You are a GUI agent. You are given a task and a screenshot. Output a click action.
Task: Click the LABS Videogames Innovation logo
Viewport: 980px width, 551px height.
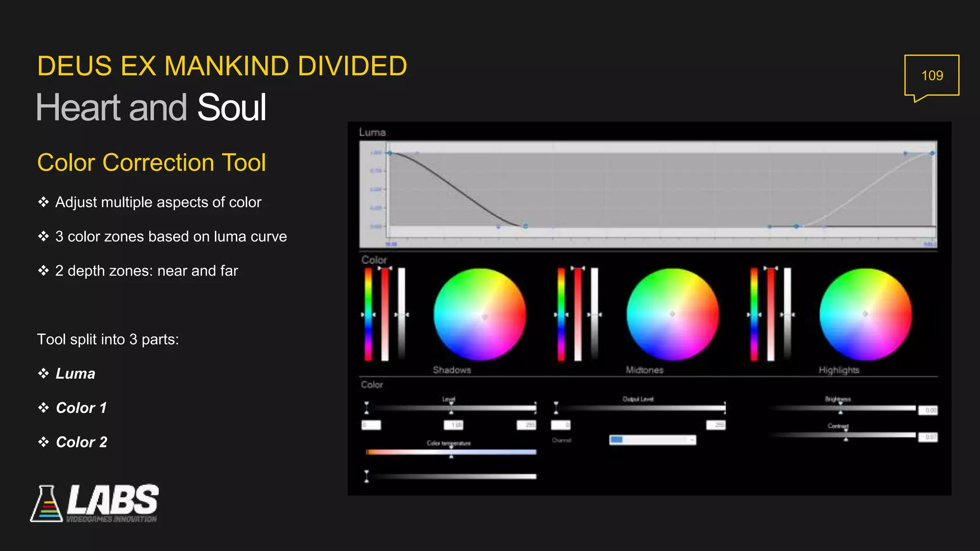click(x=95, y=503)
